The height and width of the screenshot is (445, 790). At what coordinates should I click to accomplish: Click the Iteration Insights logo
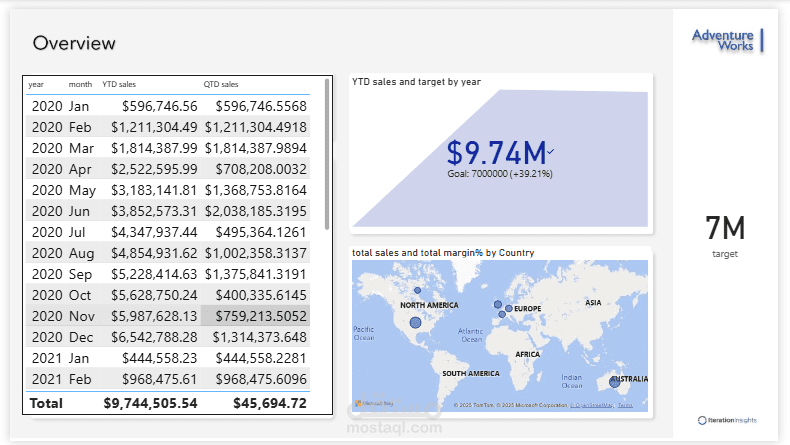[x=727, y=420]
